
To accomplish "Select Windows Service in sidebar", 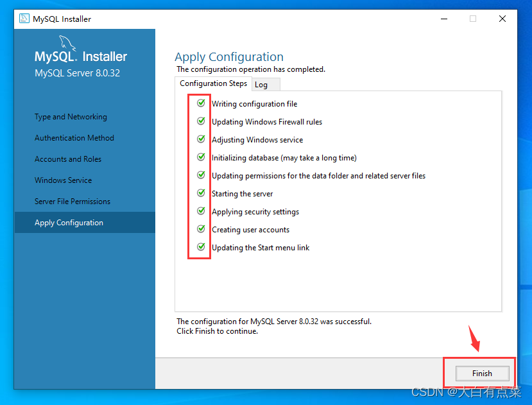I will tap(63, 180).
